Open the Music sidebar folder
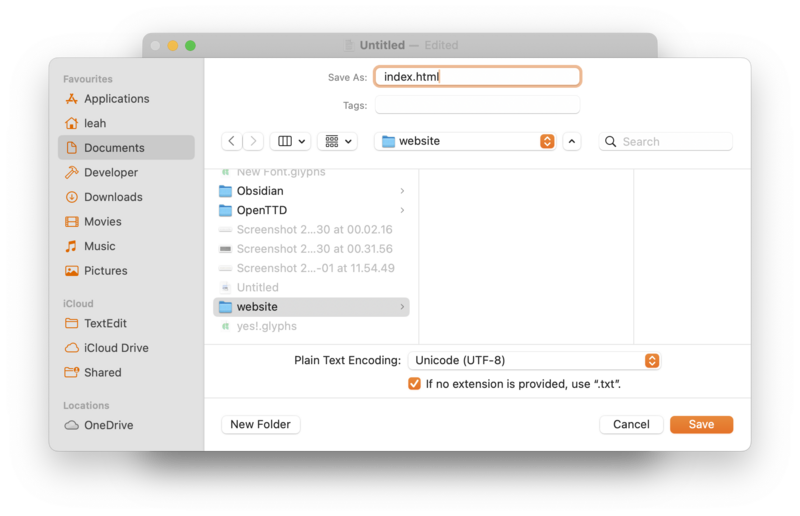The height and width of the screenshot is (516, 800). click(x=99, y=246)
